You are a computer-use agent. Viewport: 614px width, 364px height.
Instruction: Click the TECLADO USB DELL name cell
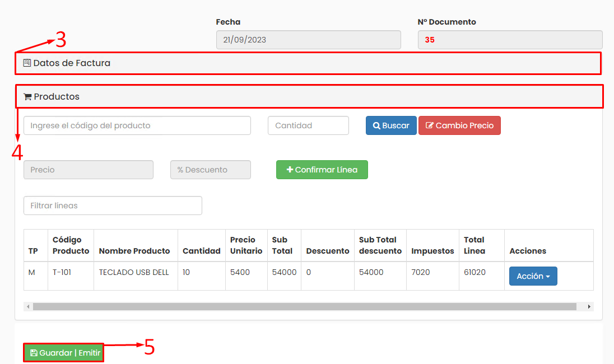coord(136,276)
